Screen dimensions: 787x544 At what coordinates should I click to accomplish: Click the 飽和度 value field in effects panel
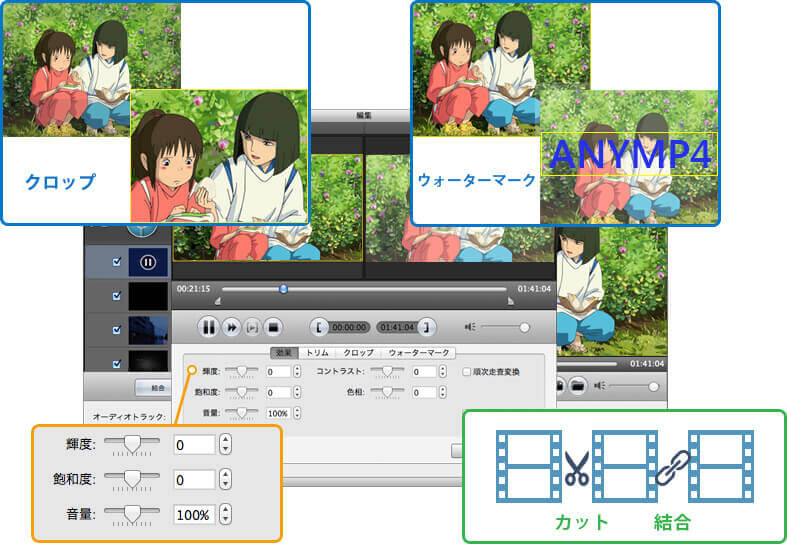click(279, 392)
